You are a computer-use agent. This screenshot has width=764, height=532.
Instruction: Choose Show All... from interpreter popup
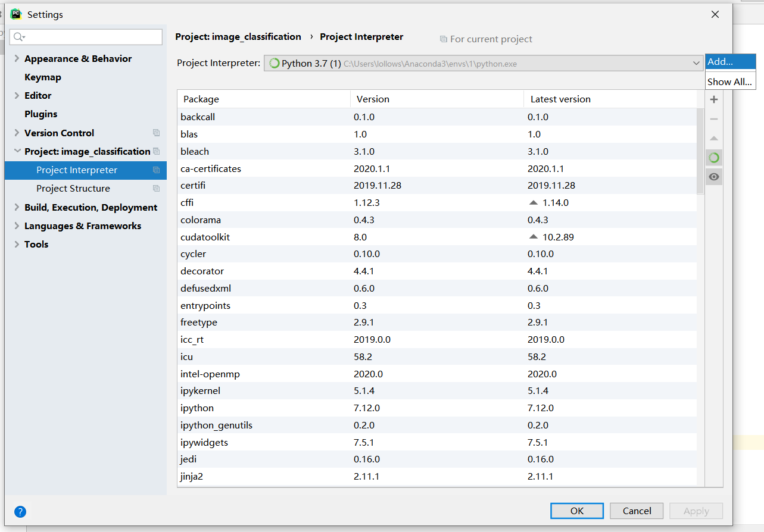click(x=730, y=82)
